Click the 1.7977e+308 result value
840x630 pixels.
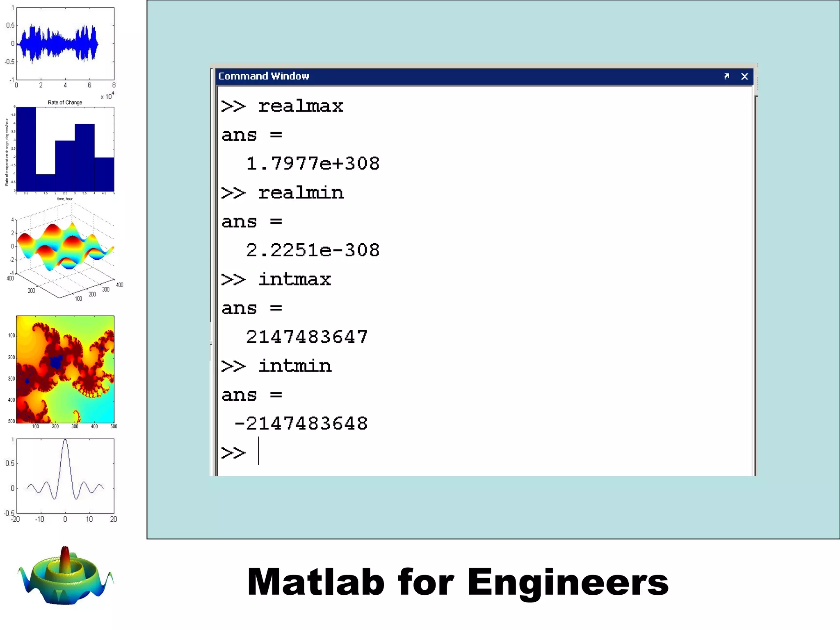pyautogui.click(x=313, y=164)
